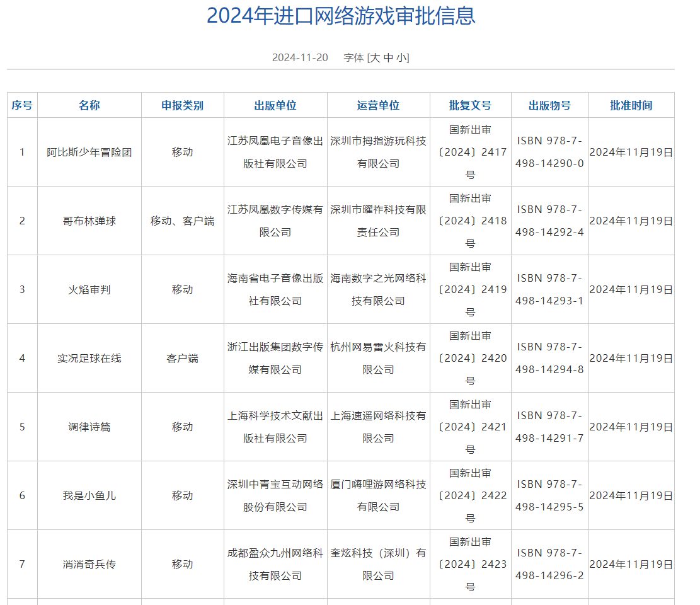Click the 火焰审判 name cell
The width and height of the screenshot is (700, 605).
[89, 289]
